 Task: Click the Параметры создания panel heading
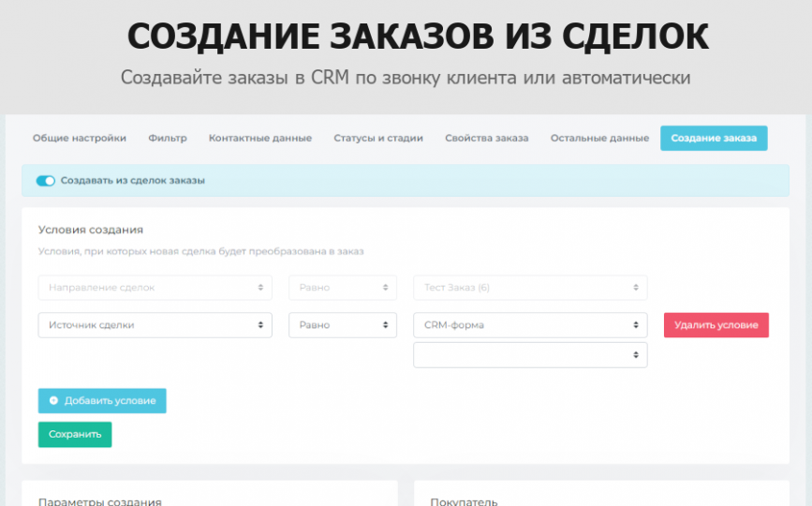pyautogui.click(x=100, y=501)
